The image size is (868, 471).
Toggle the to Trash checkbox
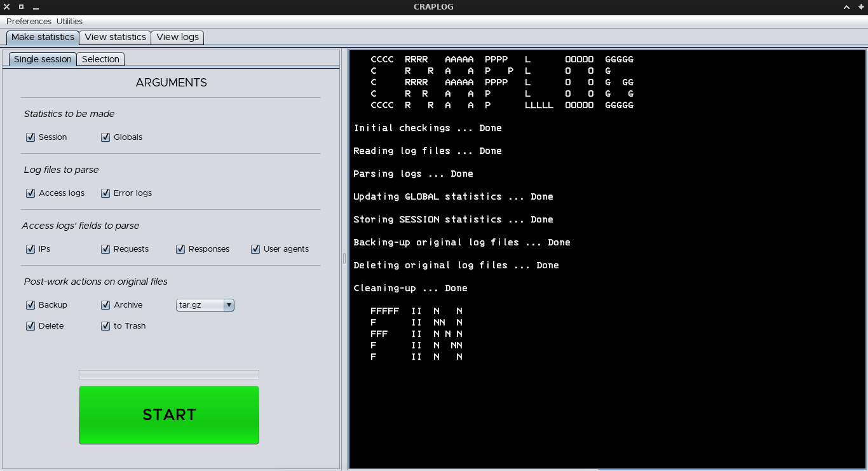[105, 326]
